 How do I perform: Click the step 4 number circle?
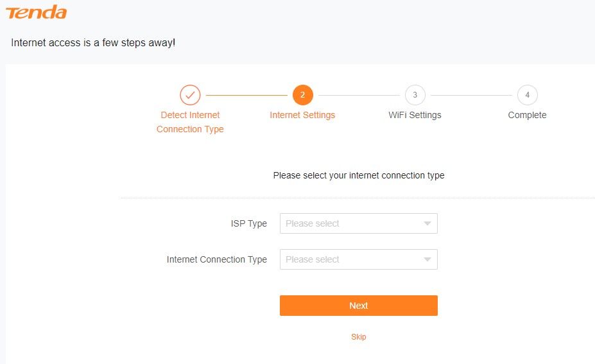click(527, 95)
